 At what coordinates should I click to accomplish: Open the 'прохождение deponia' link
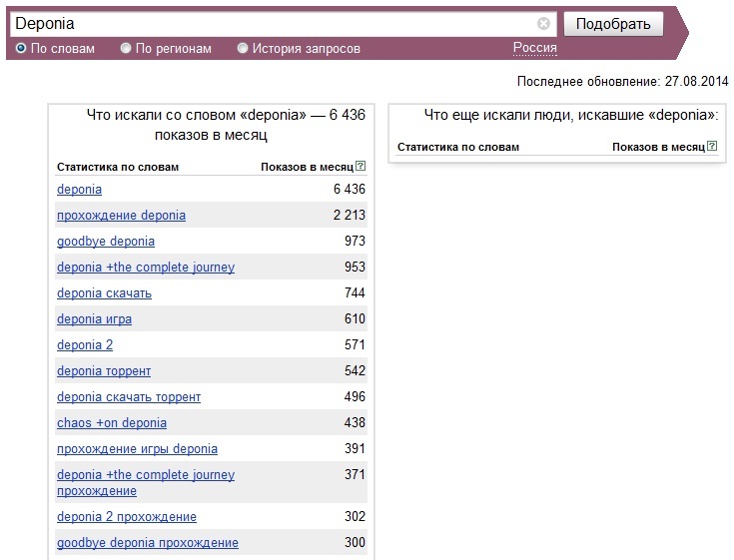[x=121, y=216]
